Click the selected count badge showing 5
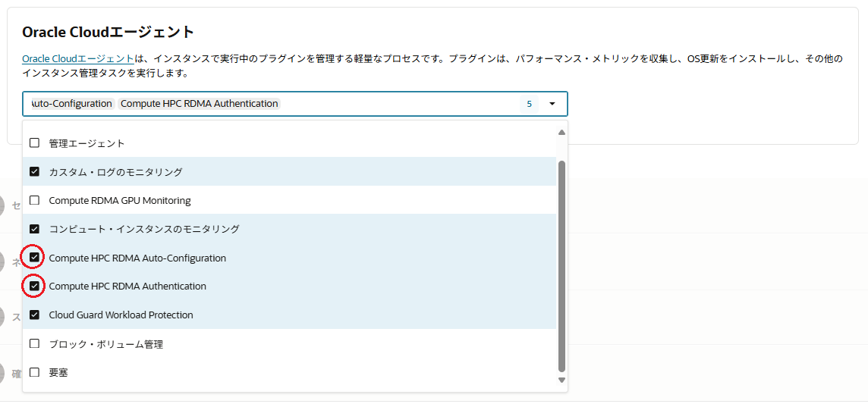Image resolution: width=868 pixels, height=404 pixels. pyautogui.click(x=529, y=104)
